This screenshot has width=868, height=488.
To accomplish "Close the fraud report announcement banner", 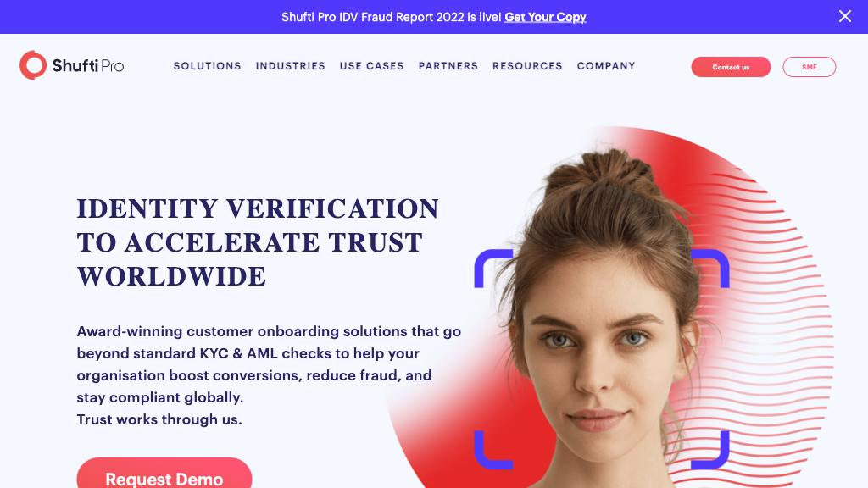I will (x=845, y=16).
